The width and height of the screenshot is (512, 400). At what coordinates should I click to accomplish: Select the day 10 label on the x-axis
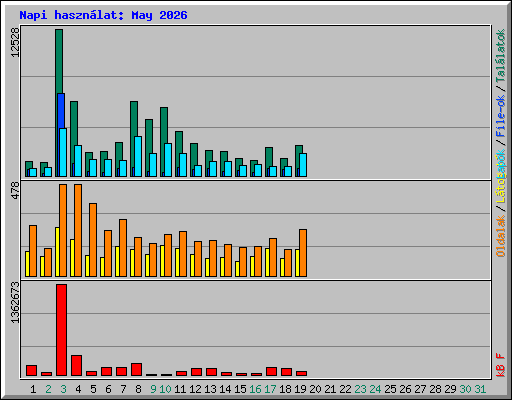click(165, 389)
